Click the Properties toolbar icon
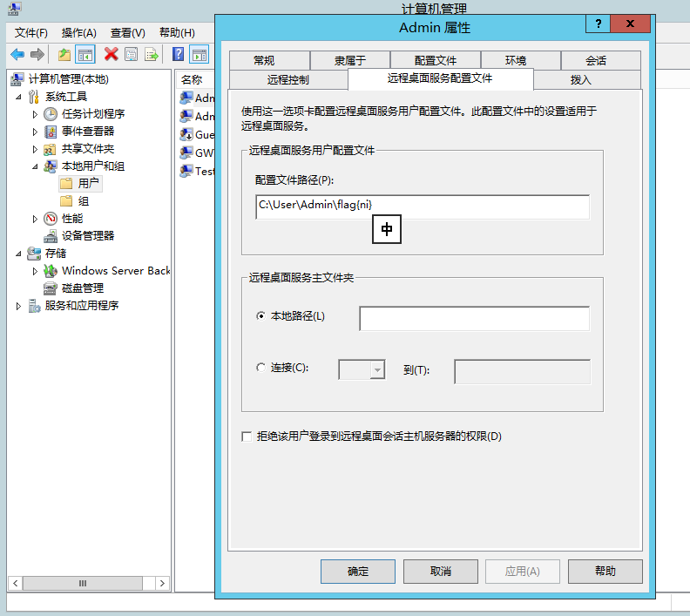Viewport: 690px width, 616px height. pos(131,54)
